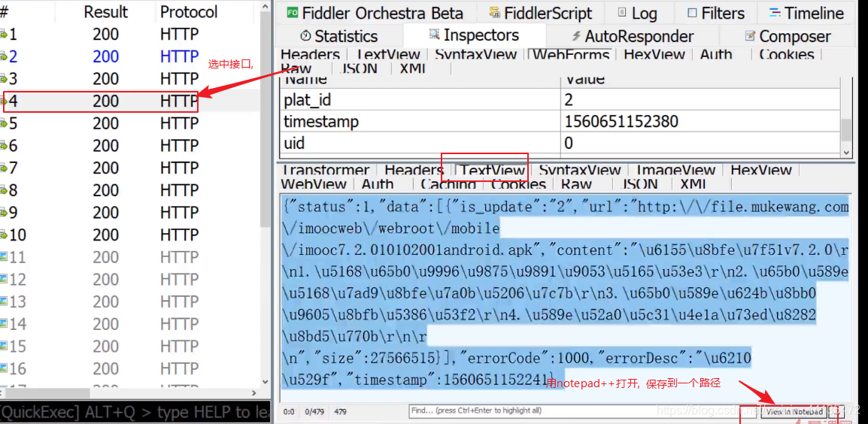Select session row 4
868x424 pixels.
130,101
